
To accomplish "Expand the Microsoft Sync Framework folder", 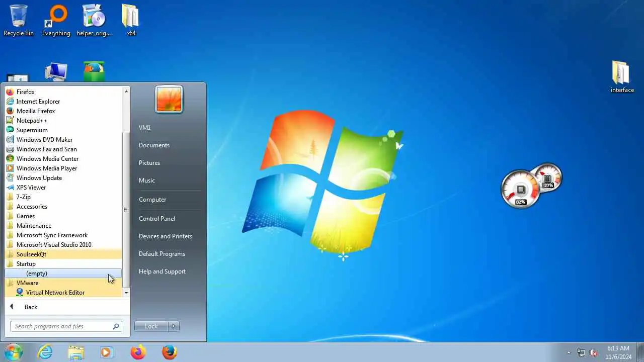I will click(x=63, y=235).
